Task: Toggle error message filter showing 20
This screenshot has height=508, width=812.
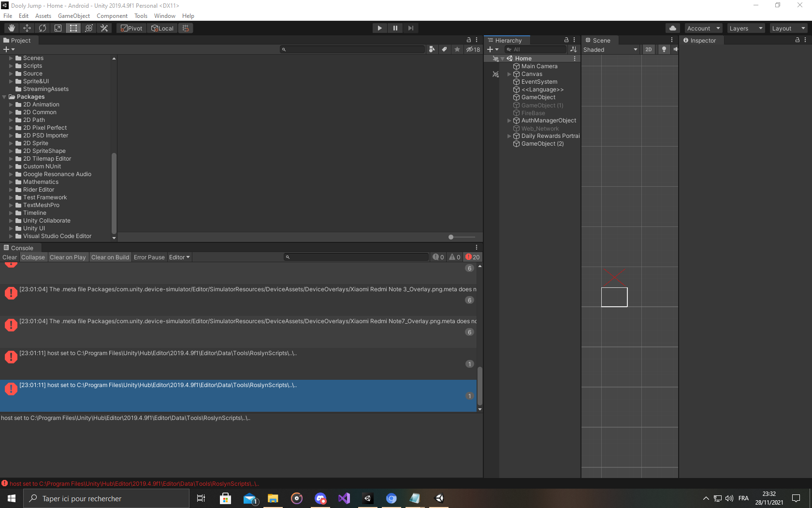Action: coord(473,257)
